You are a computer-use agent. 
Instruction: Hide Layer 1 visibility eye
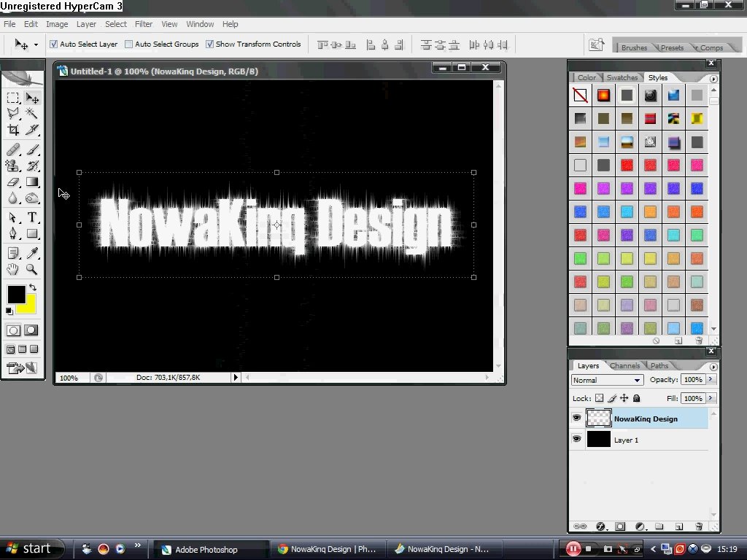pos(576,438)
